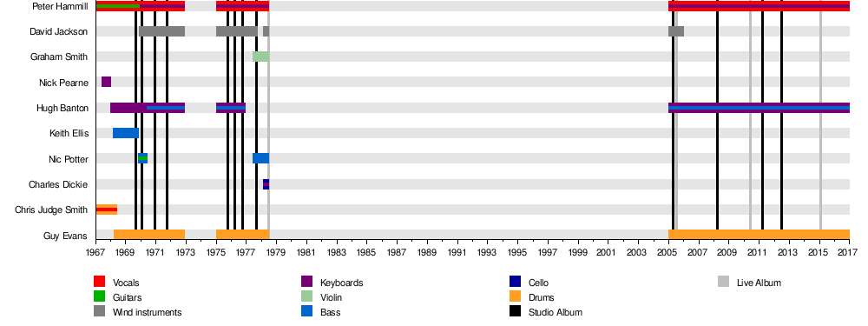Select Keith Ellis's blue bass bar
This screenshot has height=326, width=868.
[126, 133]
